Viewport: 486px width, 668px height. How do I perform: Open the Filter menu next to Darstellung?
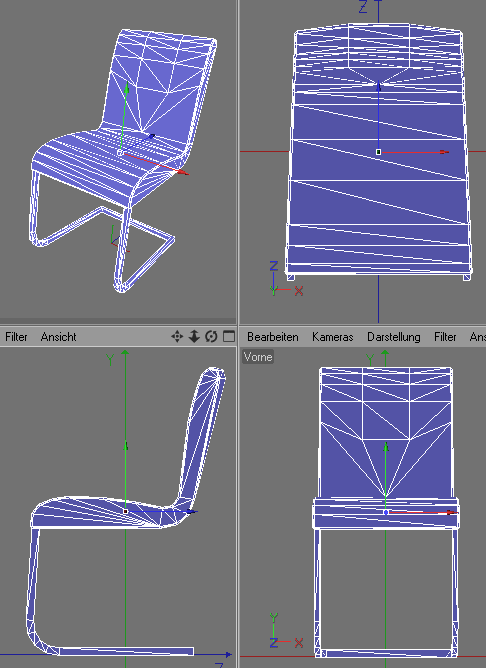pyautogui.click(x=445, y=337)
